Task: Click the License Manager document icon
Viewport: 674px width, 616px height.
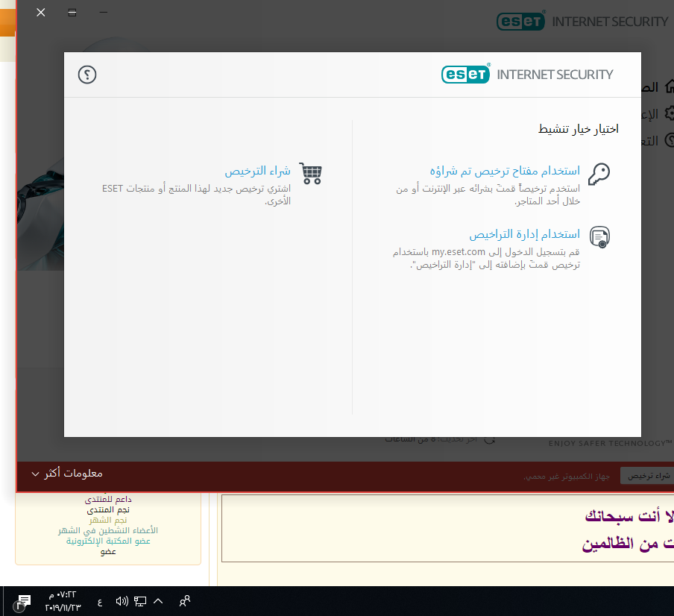Action: point(599,237)
